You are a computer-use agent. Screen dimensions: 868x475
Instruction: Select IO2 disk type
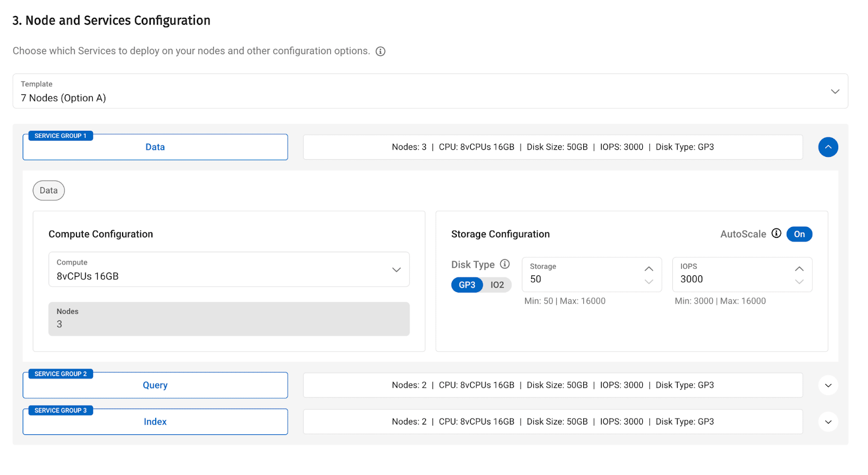pyautogui.click(x=497, y=285)
